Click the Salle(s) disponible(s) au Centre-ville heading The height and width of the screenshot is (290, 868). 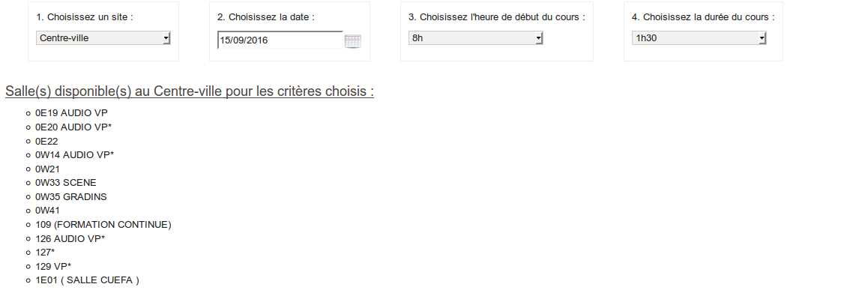tap(190, 91)
